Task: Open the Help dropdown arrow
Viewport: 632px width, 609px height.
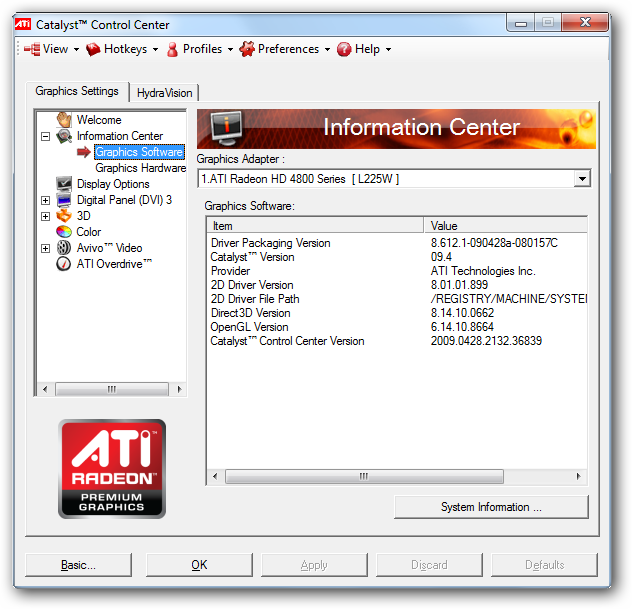Action: pyautogui.click(x=388, y=50)
